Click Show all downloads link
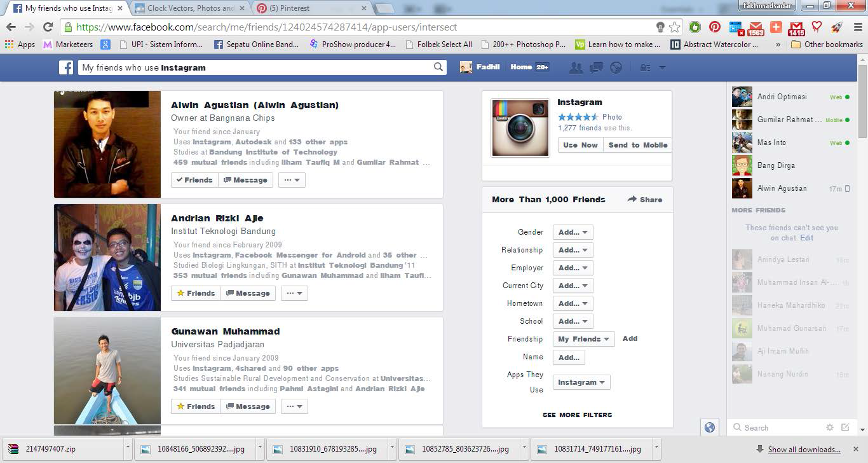868x463 pixels. pos(804,450)
